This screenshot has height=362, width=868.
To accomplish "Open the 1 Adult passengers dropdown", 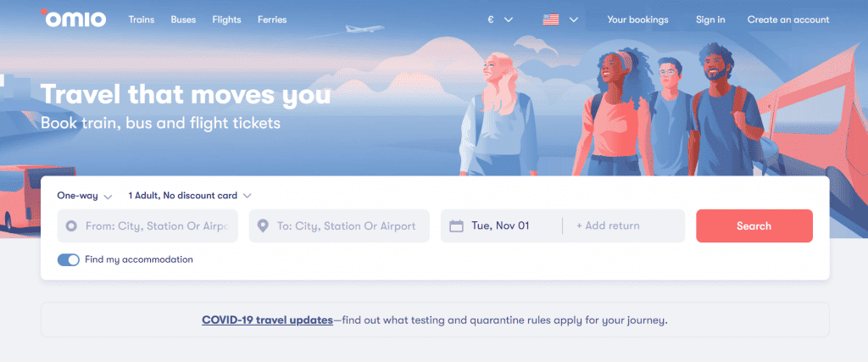I will pos(189,196).
